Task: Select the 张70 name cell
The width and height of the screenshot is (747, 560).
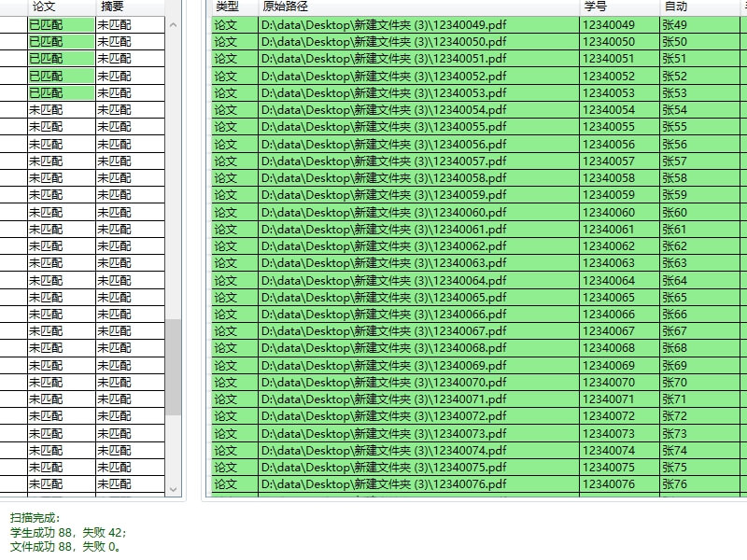Action: pos(674,382)
